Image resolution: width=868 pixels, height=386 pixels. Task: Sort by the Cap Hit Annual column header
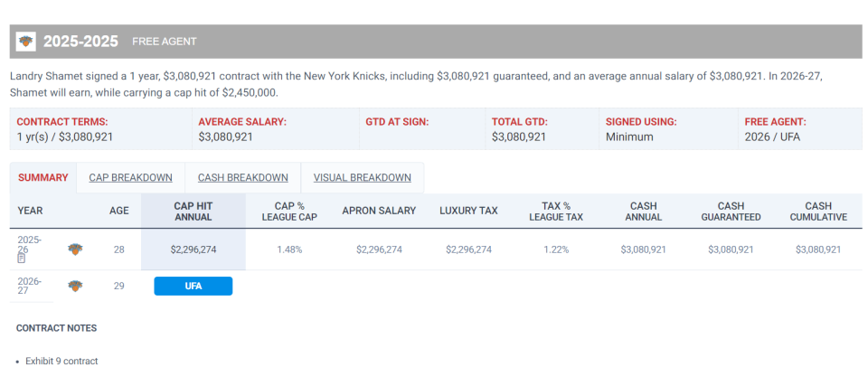[x=193, y=211]
